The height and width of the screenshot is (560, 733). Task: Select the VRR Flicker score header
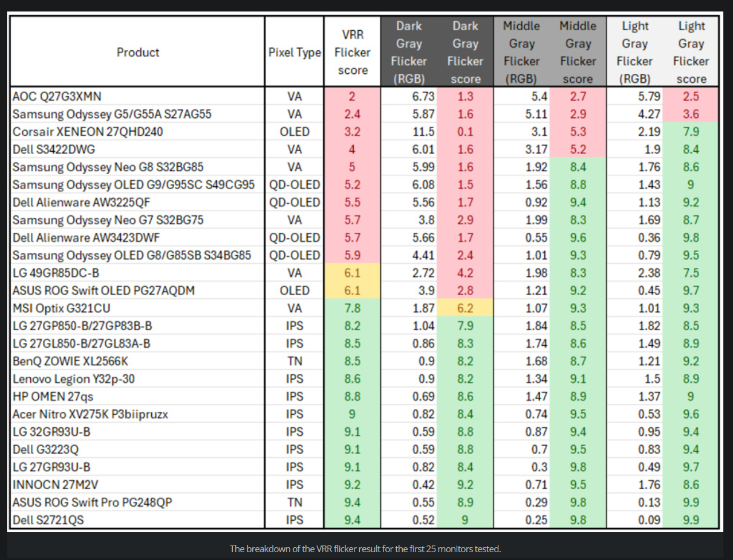[x=353, y=53]
